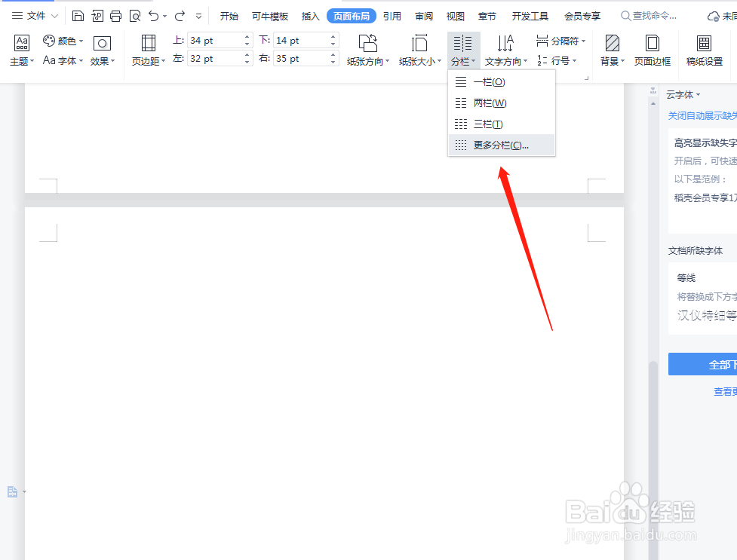
Task: Click the Save icon in quick toolbar
Action: point(78,16)
